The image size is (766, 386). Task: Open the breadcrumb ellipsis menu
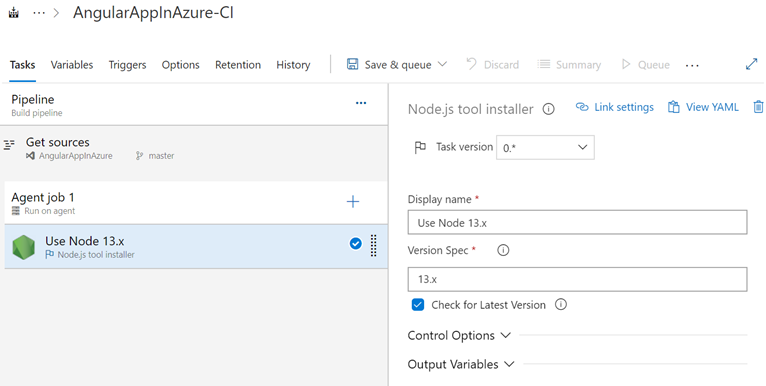point(39,13)
